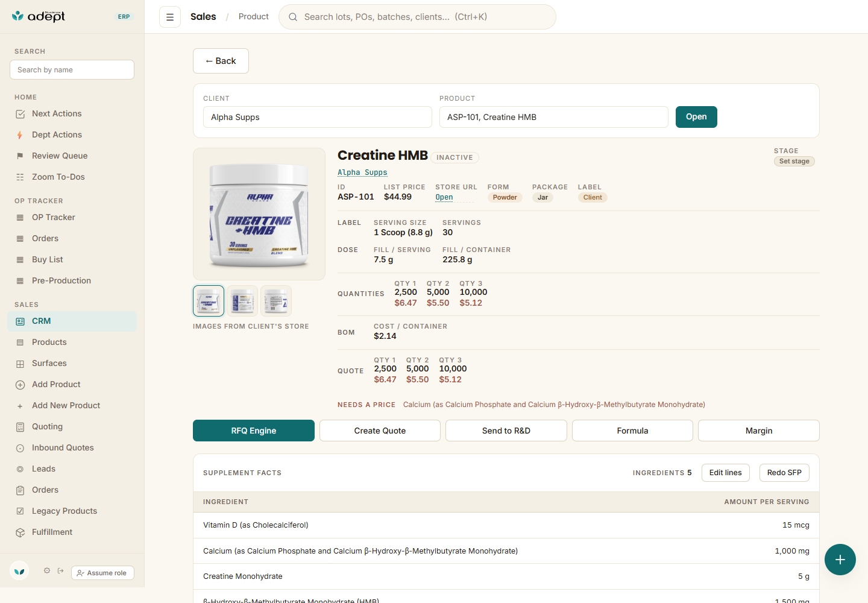Open Next Actions from sidebar

(72, 113)
